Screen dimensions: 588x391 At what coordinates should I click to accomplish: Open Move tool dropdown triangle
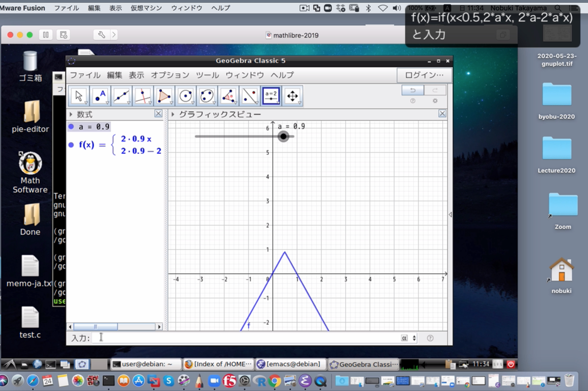[x=86, y=103]
